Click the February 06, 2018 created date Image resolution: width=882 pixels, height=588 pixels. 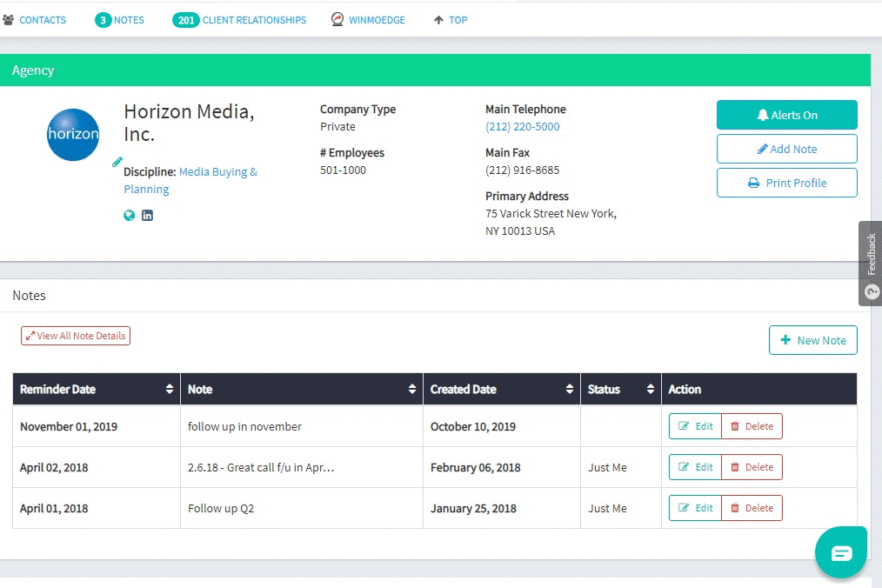pyautogui.click(x=475, y=468)
